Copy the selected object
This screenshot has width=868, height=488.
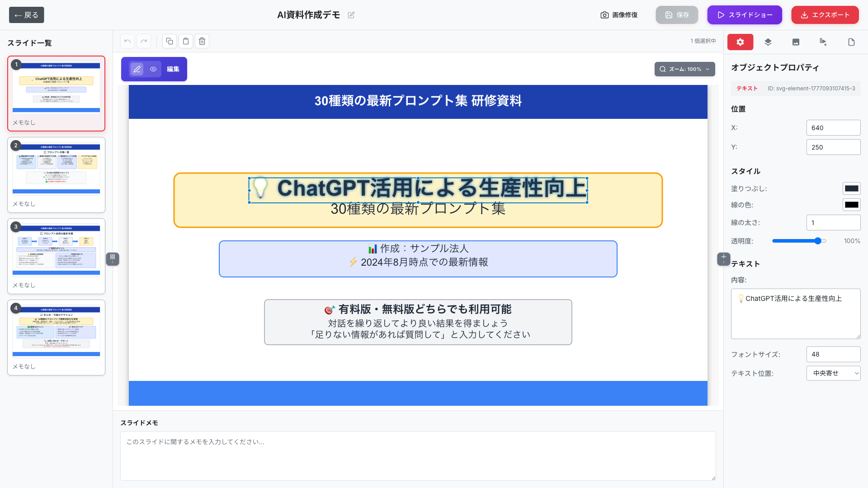tap(170, 41)
